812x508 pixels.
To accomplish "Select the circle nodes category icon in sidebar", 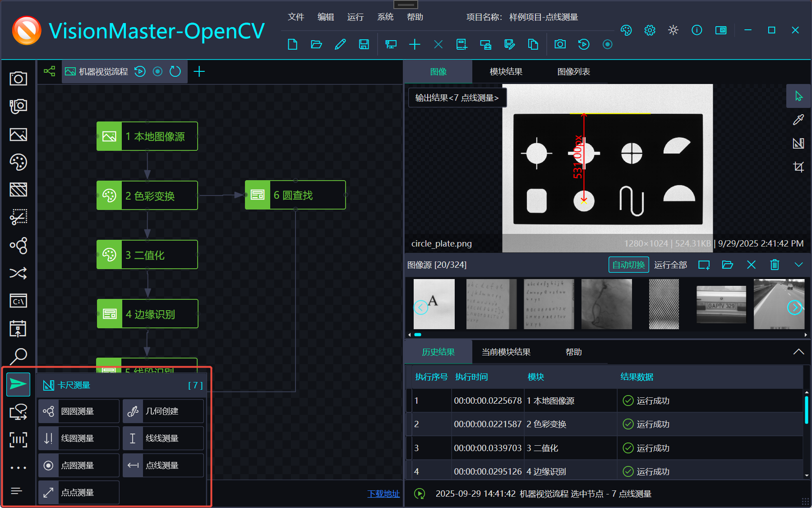I will [18, 245].
